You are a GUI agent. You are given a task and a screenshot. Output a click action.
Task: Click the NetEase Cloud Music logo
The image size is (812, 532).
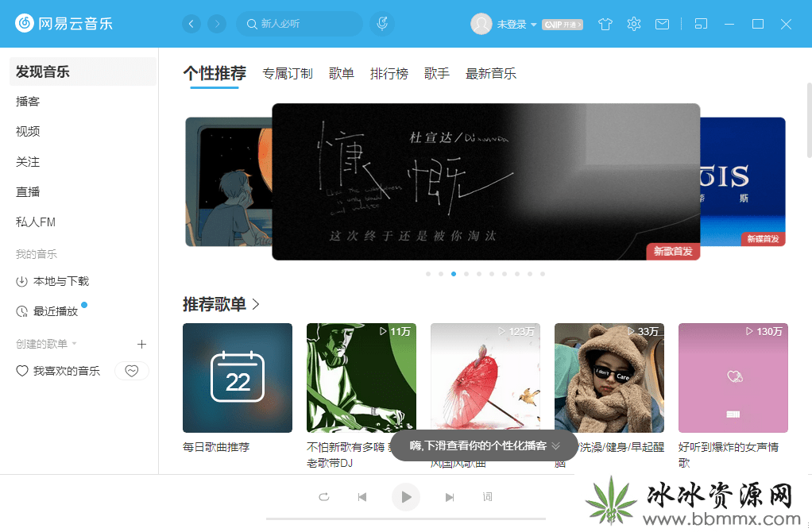coord(64,23)
